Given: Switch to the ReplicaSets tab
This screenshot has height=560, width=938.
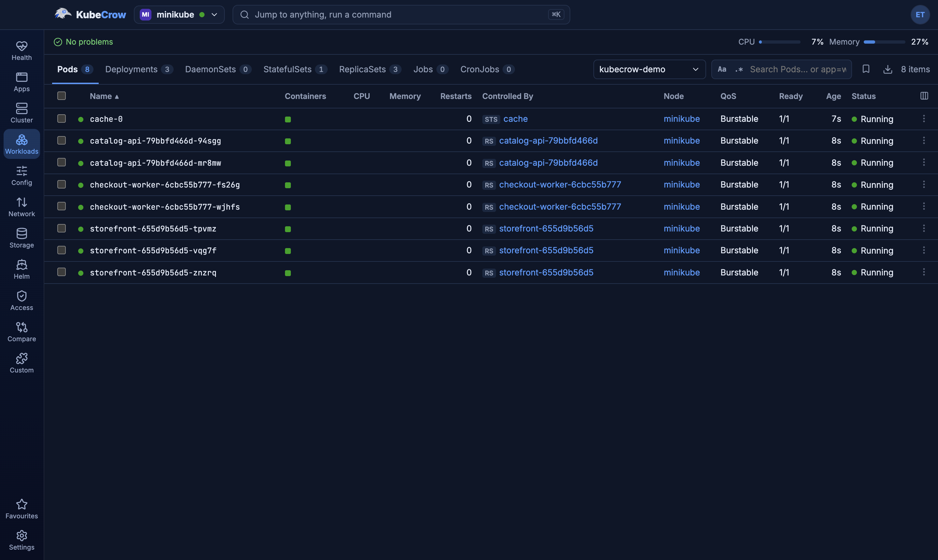Looking at the screenshot, I should tap(370, 69).
